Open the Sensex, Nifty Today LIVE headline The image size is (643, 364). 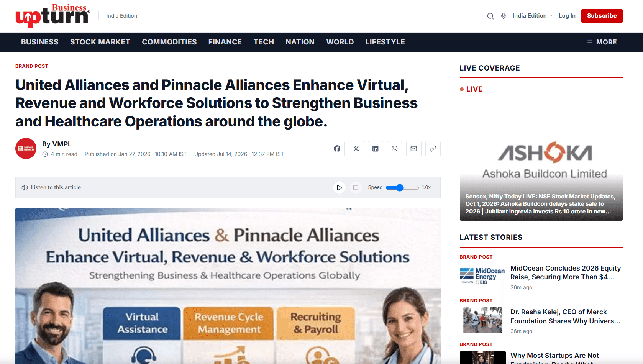(x=540, y=204)
